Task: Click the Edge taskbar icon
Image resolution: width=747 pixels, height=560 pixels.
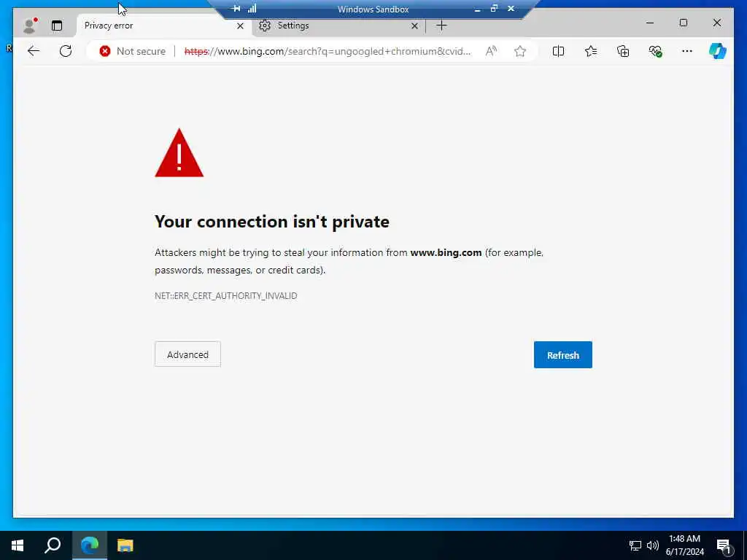Action: 90,545
